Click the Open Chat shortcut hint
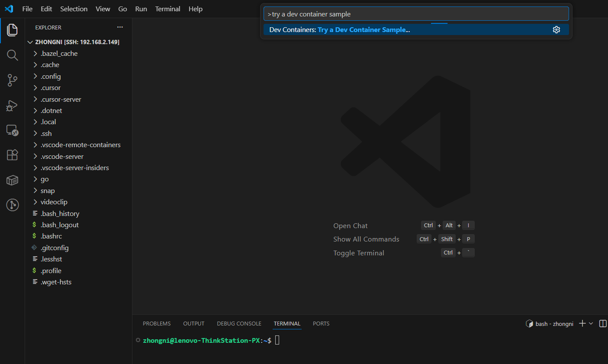The height and width of the screenshot is (364, 608). pos(351,225)
